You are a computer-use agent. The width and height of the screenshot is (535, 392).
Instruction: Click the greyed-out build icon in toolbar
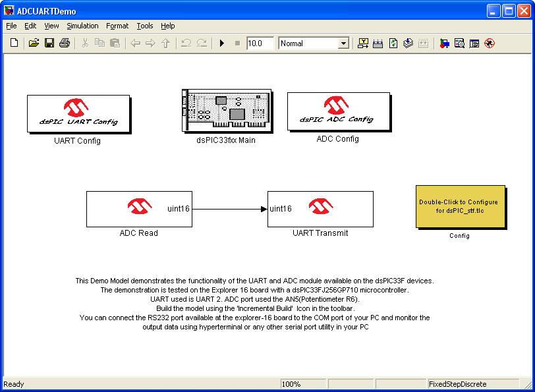coord(423,43)
